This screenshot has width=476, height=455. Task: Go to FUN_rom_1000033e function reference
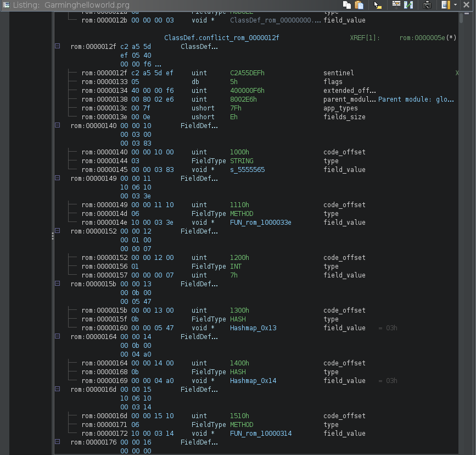coord(260,223)
